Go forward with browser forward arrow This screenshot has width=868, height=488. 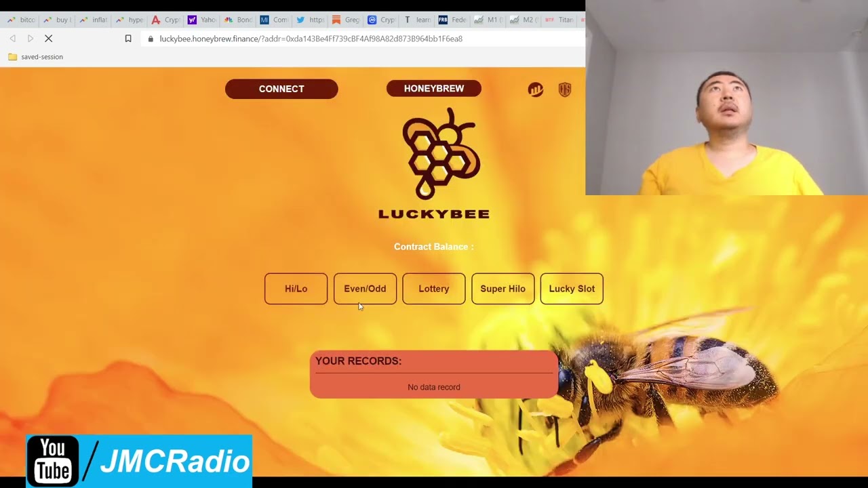pos(31,39)
